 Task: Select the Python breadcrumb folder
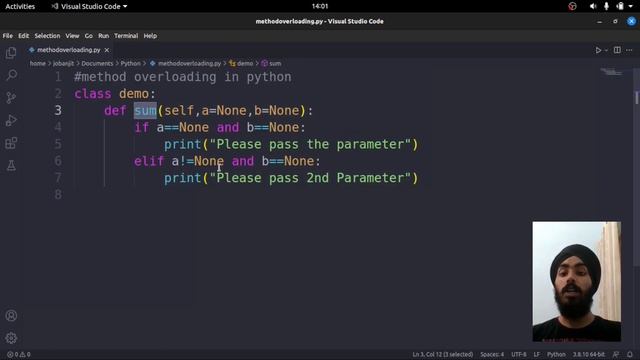[x=131, y=63]
